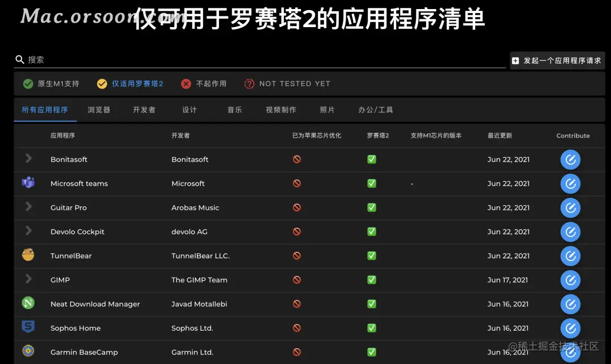The image size is (611, 364).
Task: Click the contribute edit icon for Sophos Home
Action: coord(570,328)
